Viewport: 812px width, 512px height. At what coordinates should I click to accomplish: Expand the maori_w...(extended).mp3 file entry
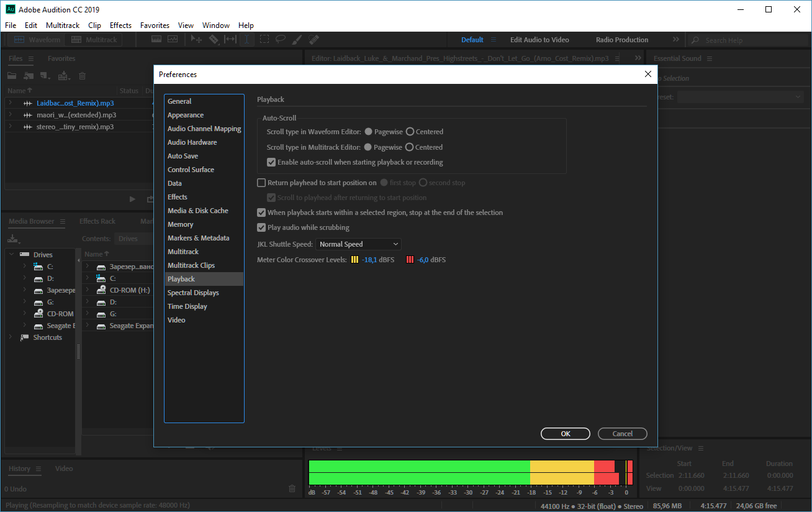pos(11,114)
